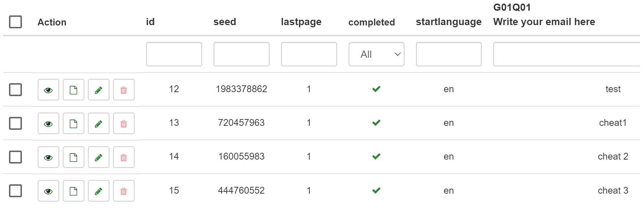The width and height of the screenshot is (644, 213).
Task: View response details for id 12
Action: point(48,90)
